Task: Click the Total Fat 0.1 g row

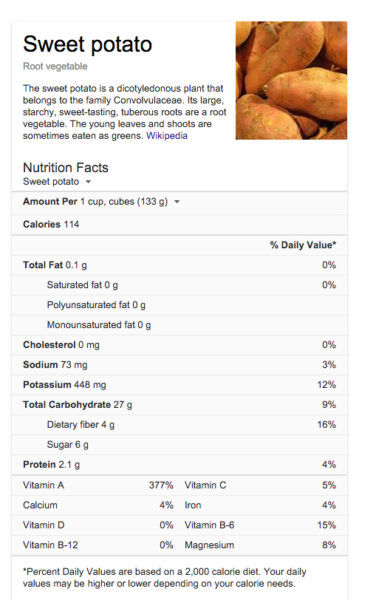Action: pos(179,265)
